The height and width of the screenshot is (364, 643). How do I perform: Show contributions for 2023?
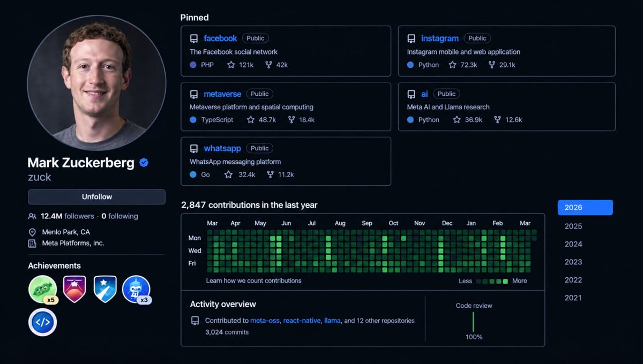coord(573,262)
